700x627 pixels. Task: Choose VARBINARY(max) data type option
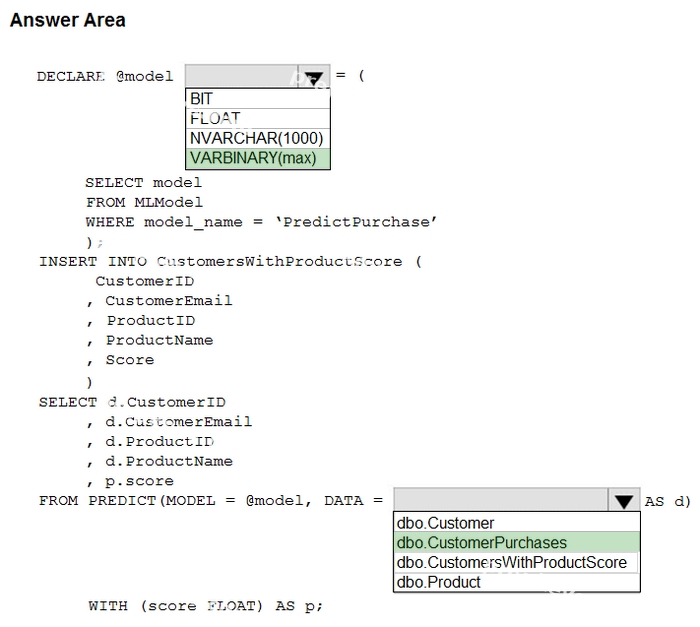tap(258, 158)
